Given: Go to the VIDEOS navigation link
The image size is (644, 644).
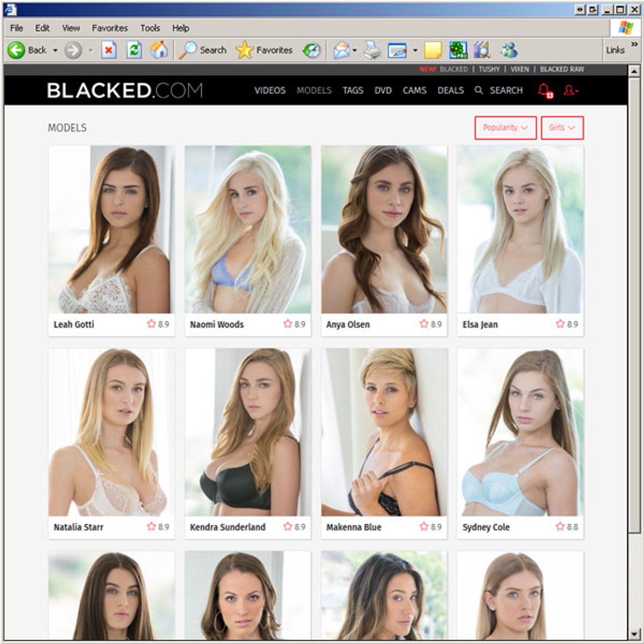Looking at the screenshot, I should click(270, 90).
